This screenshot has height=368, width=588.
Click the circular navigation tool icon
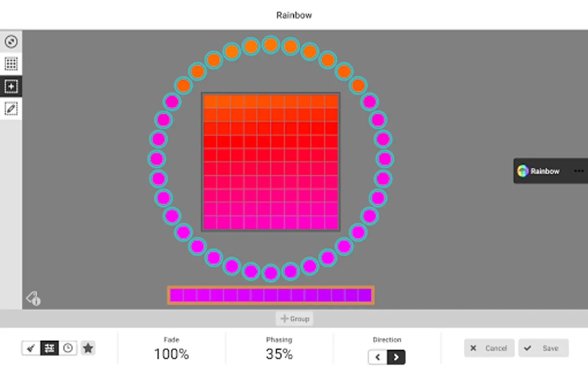tap(11, 42)
